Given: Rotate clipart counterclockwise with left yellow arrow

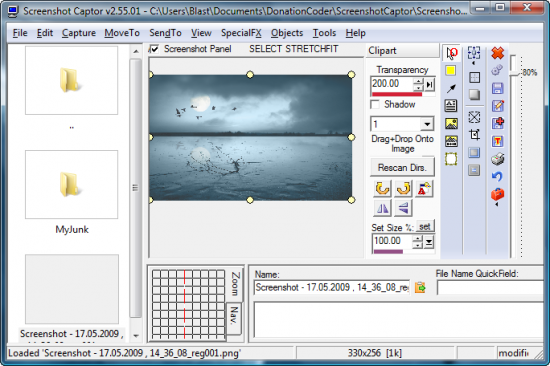Looking at the screenshot, I should click(382, 189).
